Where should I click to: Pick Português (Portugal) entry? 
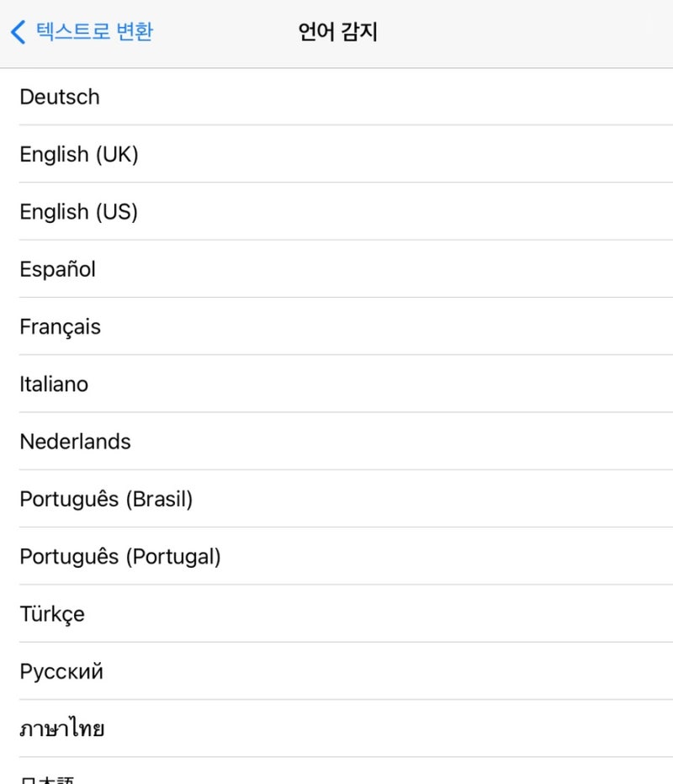336,557
